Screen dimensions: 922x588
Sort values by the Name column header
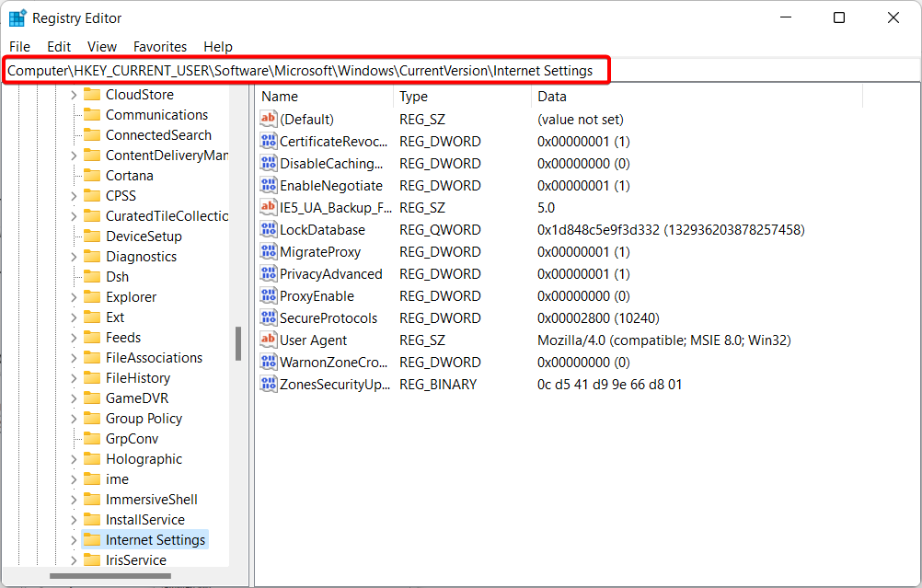325,97
